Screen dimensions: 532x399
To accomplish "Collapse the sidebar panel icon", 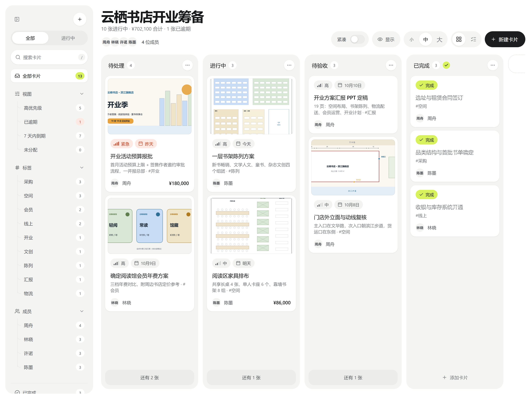I will pyautogui.click(x=17, y=19).
